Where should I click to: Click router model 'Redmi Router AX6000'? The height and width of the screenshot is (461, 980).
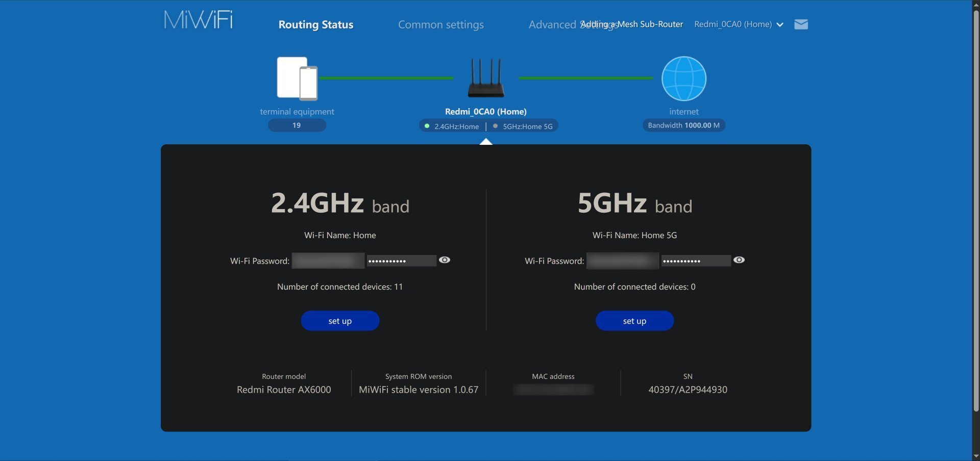[x=284, y=390]
